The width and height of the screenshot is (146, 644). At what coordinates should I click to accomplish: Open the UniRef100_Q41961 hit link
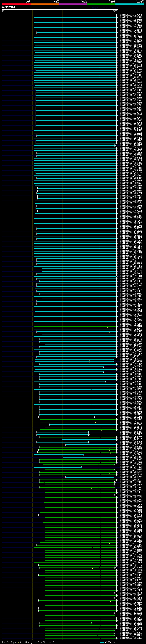click(x=131, y=467)
